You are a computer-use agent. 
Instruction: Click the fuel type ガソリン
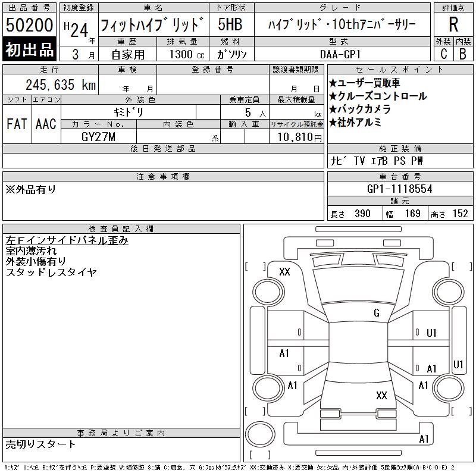coord(231,55)
